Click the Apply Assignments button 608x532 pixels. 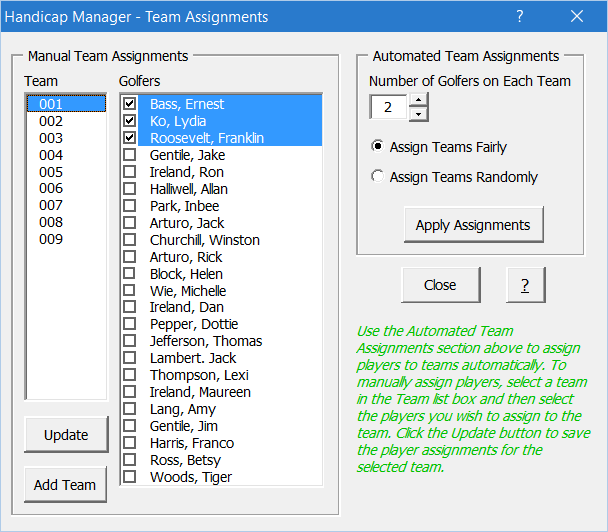[x=473, y=225]
